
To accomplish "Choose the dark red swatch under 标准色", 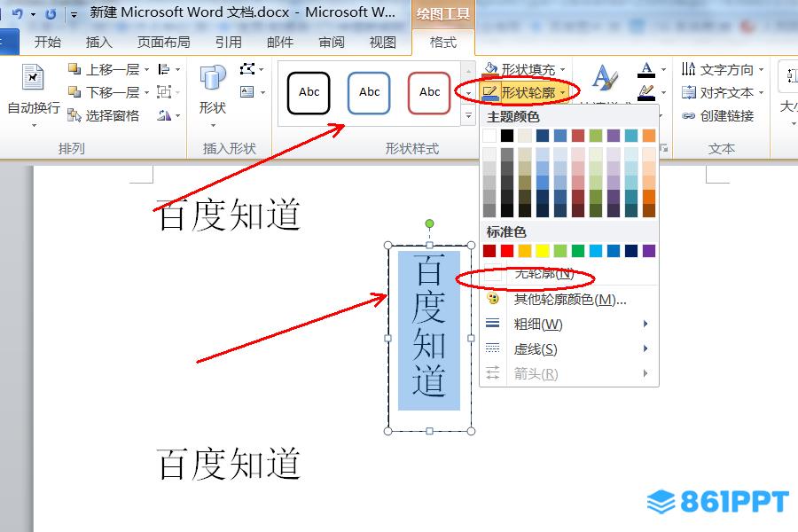I will pyautogui.click(x=489, y=251).
